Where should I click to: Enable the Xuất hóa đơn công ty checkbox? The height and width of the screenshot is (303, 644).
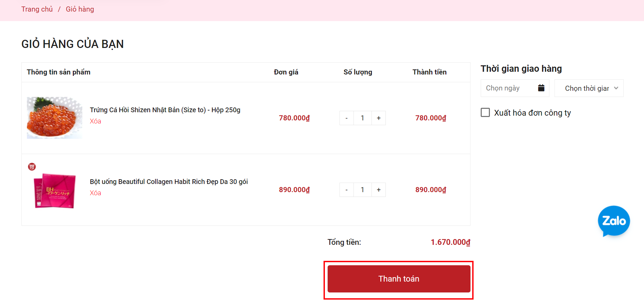pyautogui.click(x=485, y=113)
